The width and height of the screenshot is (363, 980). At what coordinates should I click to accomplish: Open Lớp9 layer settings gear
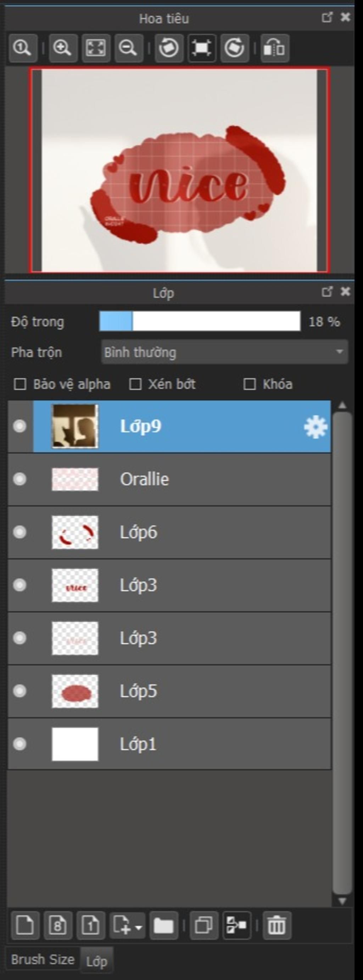(x=315, y=427)
